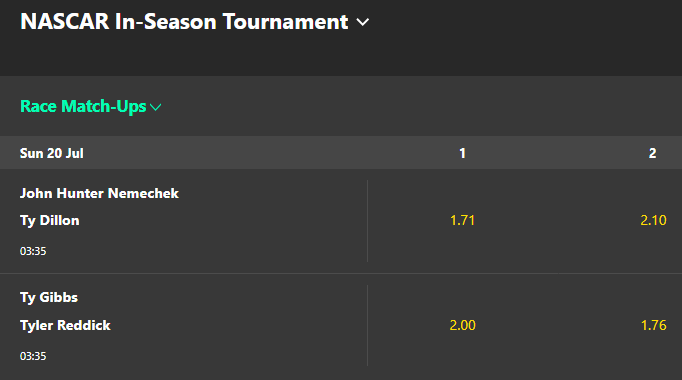Click the vertical divider in Nemechek row
Image resolution: width=682 pixels, height=380 pixels.
coord(368,221)
